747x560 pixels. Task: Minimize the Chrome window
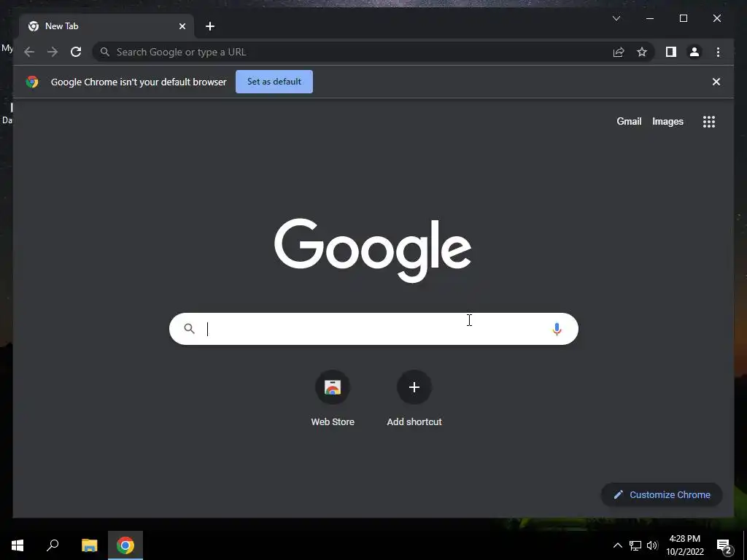coord(650,18)
